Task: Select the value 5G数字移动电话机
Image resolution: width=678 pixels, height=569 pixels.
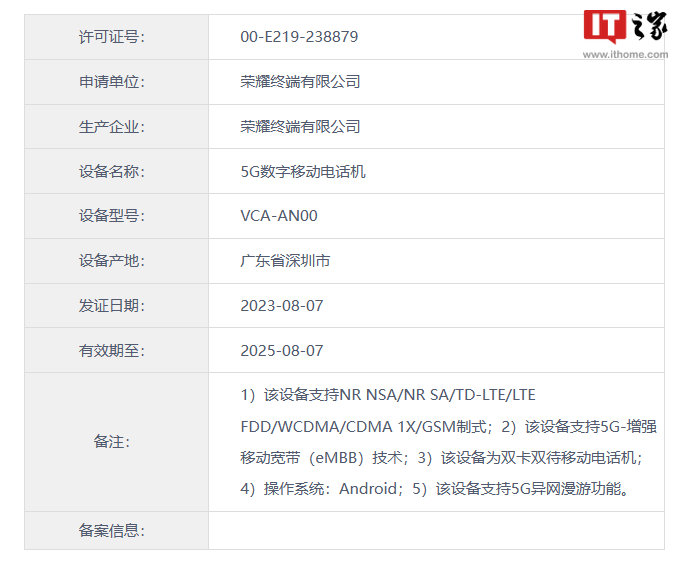Action: pos(303,172)
